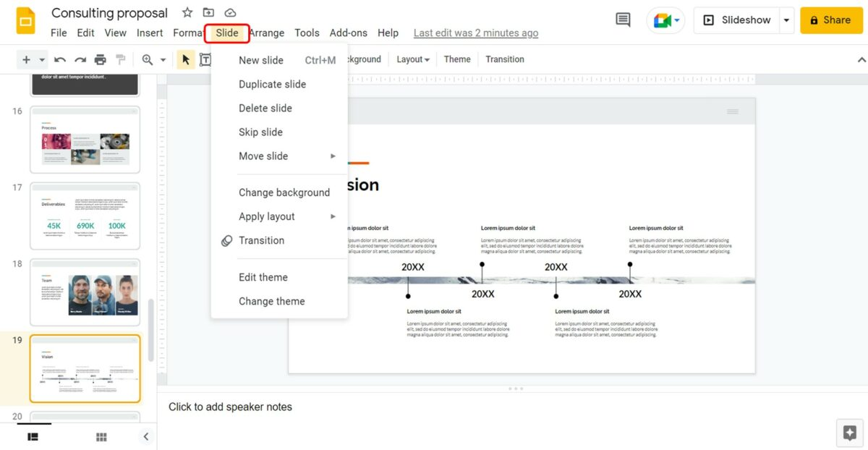Viewport: 868px width, 450px height.
Task: Click the print icon in toolbar
Action: click(x=101, y=59)
